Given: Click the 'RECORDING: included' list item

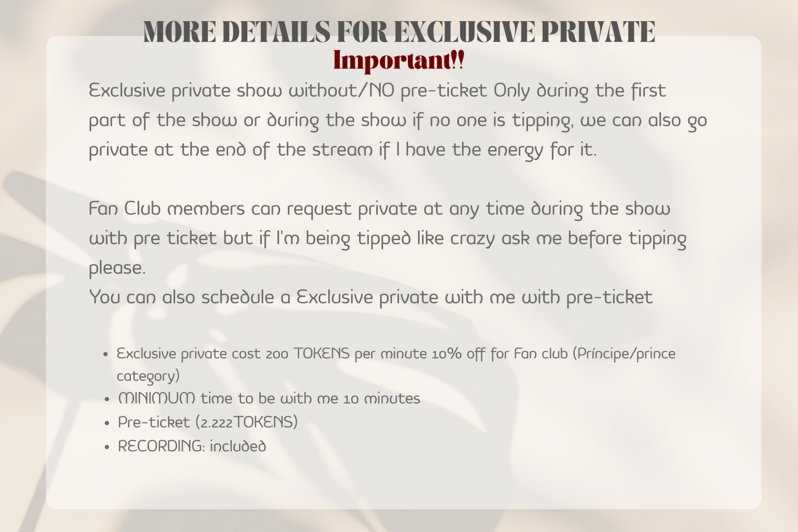Looking at the screenshot, I should click(x=192, y=446).
